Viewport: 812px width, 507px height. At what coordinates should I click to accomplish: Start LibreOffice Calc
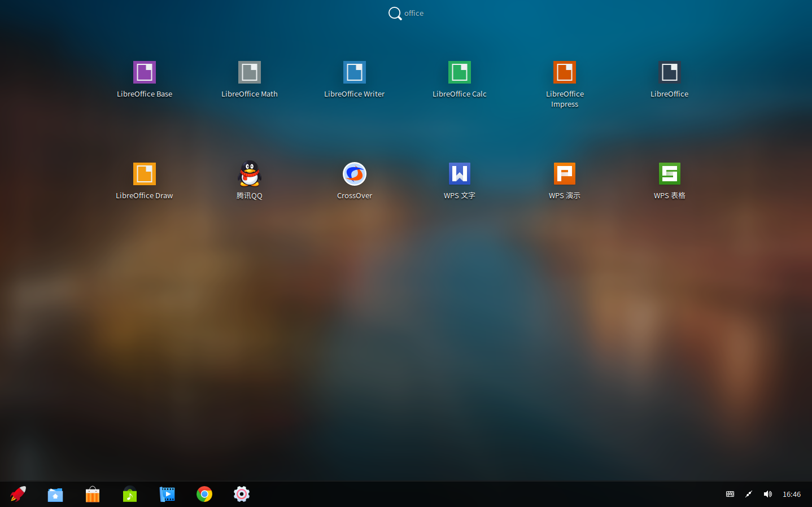point(460,72)
